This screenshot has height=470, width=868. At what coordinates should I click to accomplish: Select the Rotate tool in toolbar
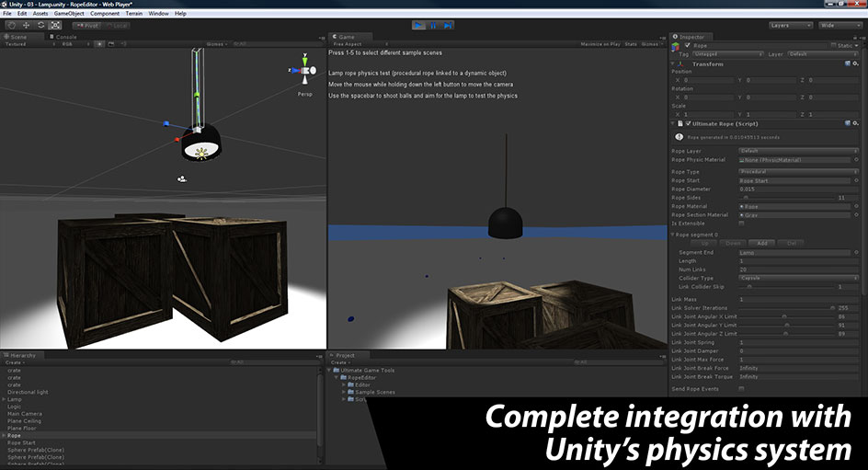pyautogui.click(x=41, y=26)
